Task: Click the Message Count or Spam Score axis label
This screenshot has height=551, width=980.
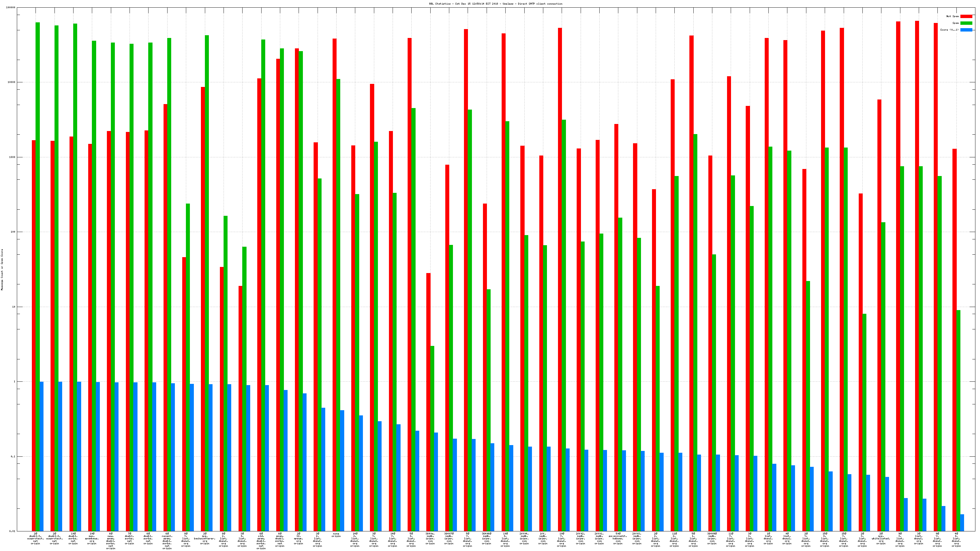Action: [2, 270]
